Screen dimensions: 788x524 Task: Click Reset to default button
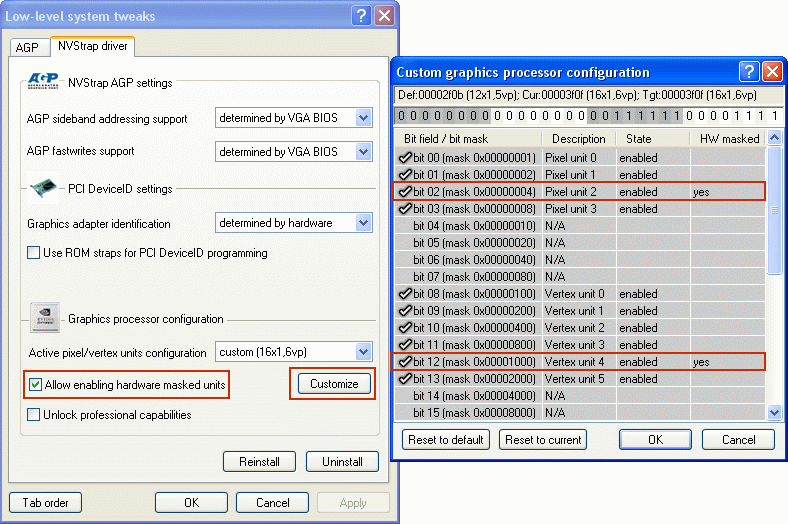click(x=446, y=440)
